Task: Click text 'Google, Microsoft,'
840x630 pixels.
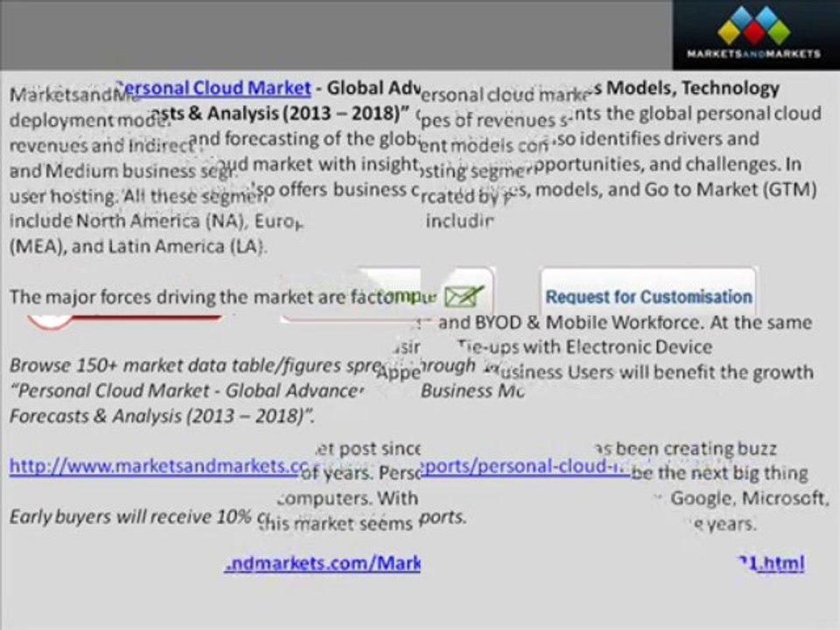Action: coord(750,498)
